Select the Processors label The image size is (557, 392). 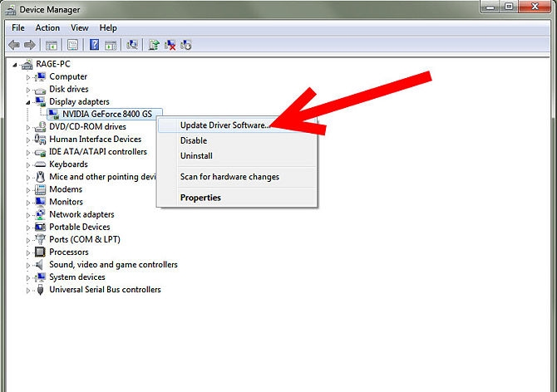[69, 252]
